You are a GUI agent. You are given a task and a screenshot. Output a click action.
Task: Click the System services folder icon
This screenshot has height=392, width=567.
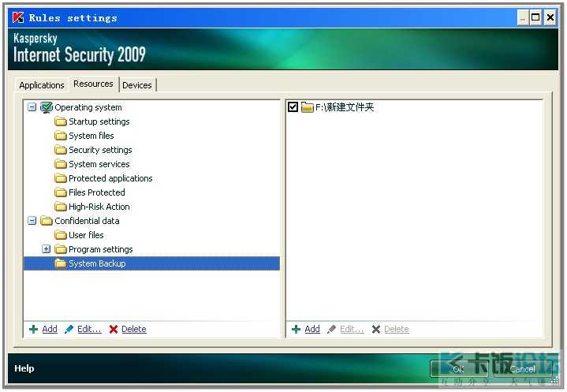tap(61, 164)
